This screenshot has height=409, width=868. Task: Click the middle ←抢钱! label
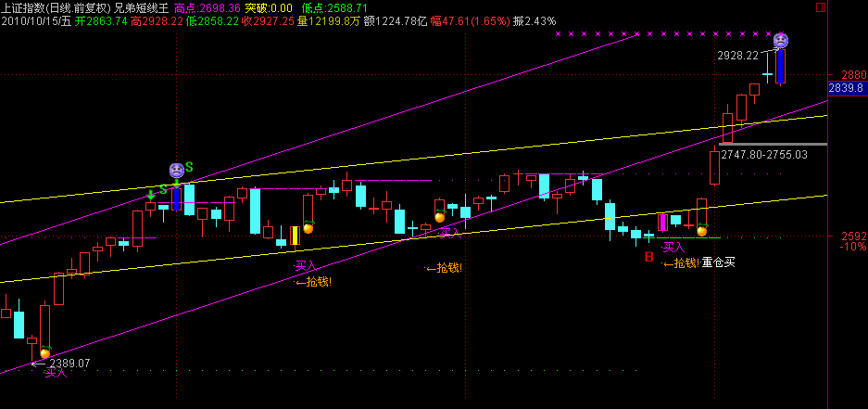coord(444,268)
